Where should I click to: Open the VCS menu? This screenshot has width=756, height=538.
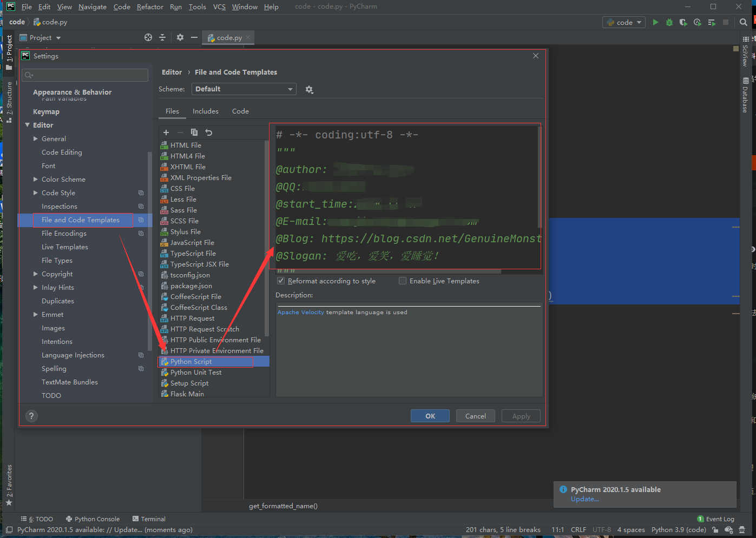[219, 6]
